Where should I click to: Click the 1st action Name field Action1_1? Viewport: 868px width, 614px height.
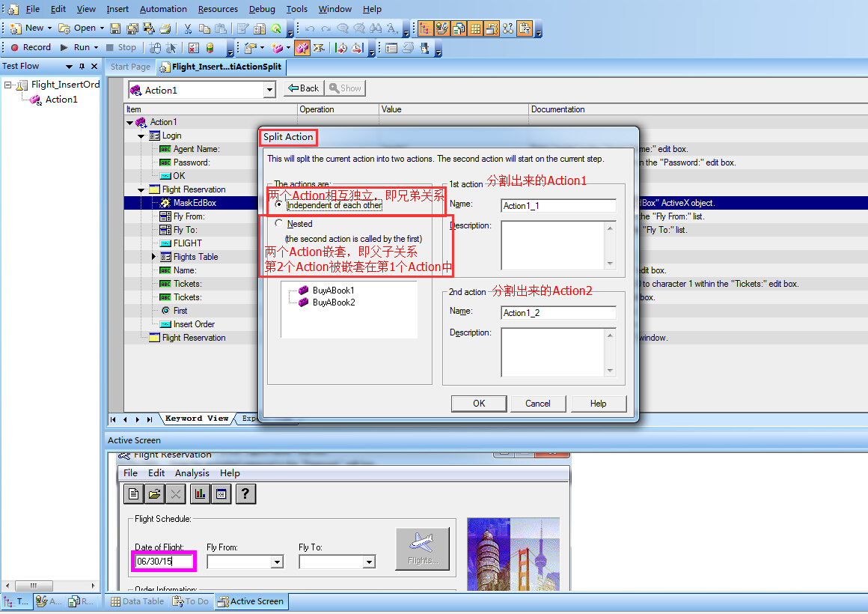click(558, 206)
